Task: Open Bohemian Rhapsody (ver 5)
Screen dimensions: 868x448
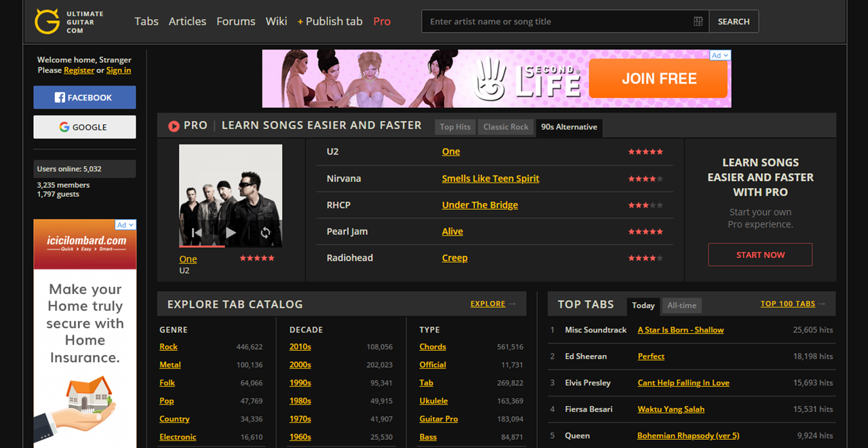Action: (x=688, y=436)
